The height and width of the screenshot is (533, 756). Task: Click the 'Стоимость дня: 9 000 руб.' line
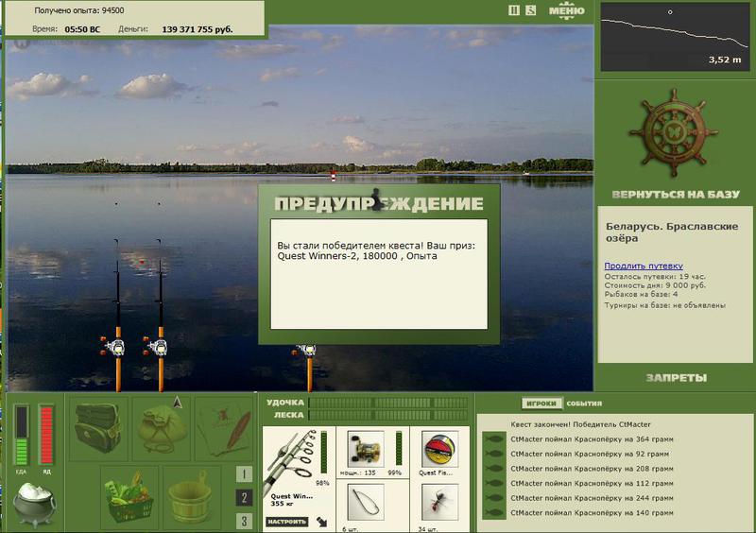[655, 285]
